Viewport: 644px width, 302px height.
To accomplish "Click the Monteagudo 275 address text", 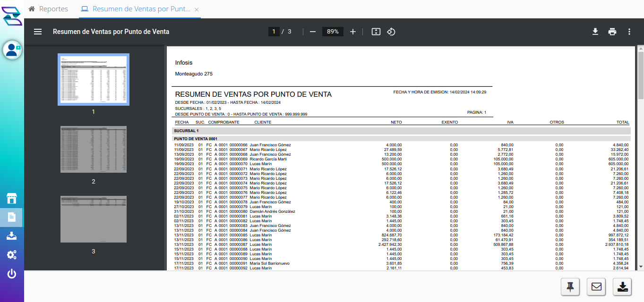I will tap(194, 74).
